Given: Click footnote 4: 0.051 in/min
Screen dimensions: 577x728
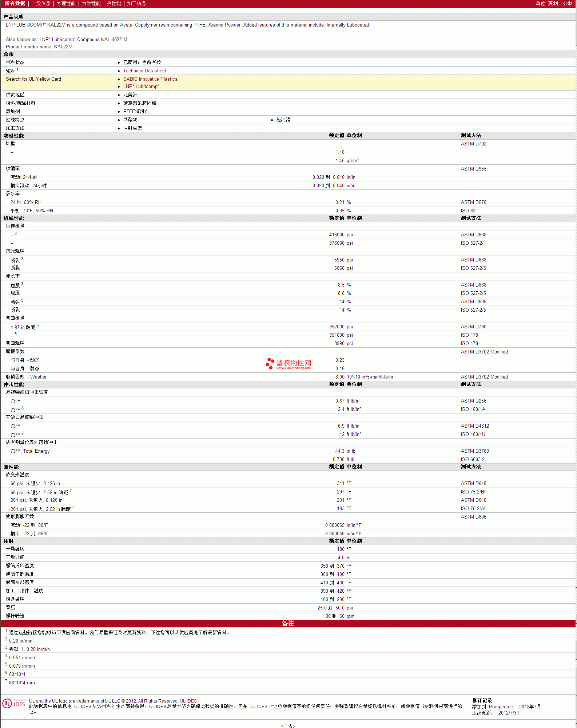Looking at the screenshot, I should [x=20, y=657].
